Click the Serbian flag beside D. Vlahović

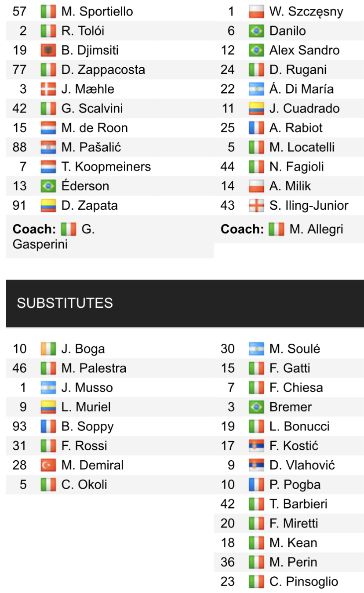point(256,465)
